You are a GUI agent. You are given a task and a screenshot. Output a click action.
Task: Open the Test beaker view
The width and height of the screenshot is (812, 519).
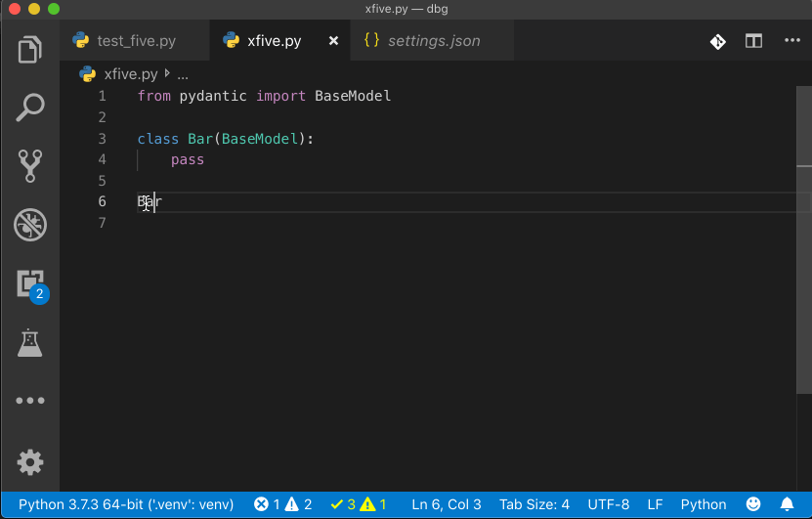pyautogui.click(x=29, y=343)
